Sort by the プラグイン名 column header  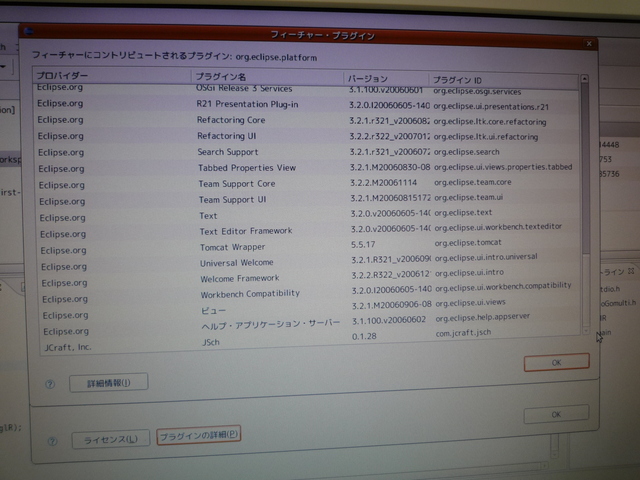pos(267,77)
